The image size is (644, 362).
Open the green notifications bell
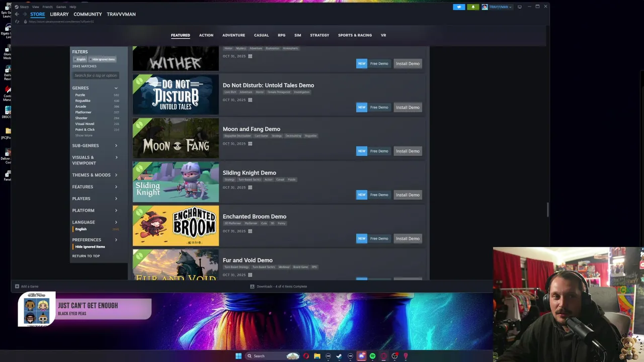pos(473,7)
